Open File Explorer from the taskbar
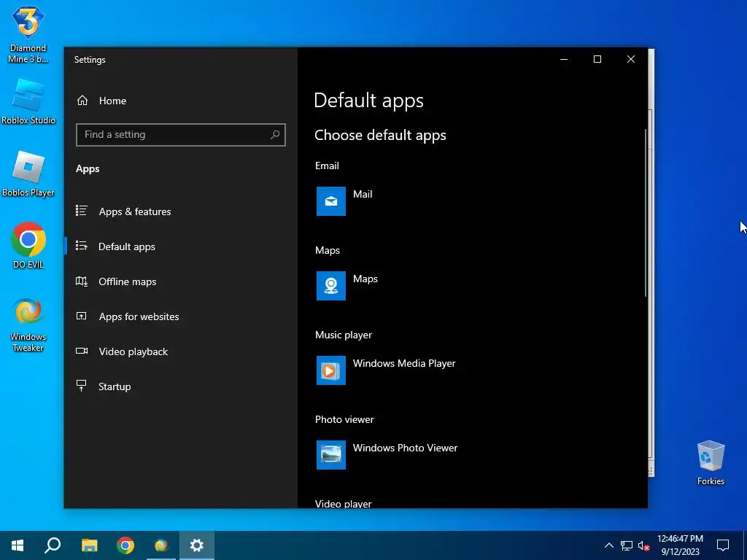 [x=89, y=545]
